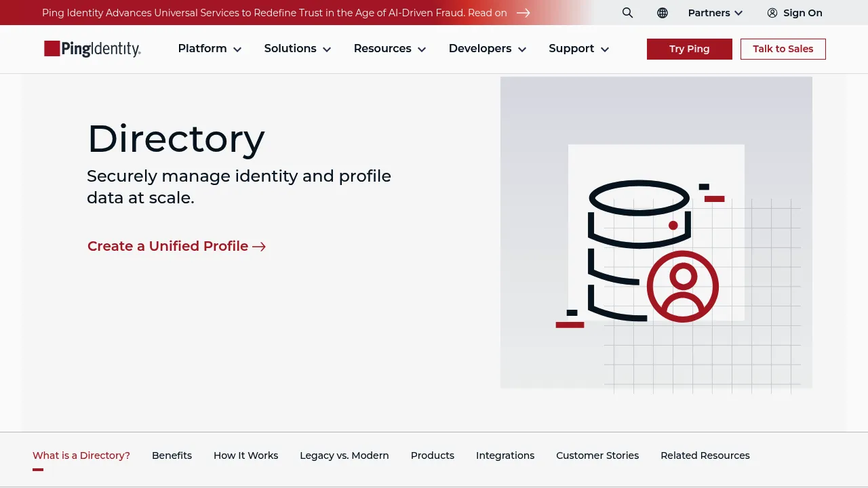
Task: Click the Try Ping button
Action: point(690,49)
